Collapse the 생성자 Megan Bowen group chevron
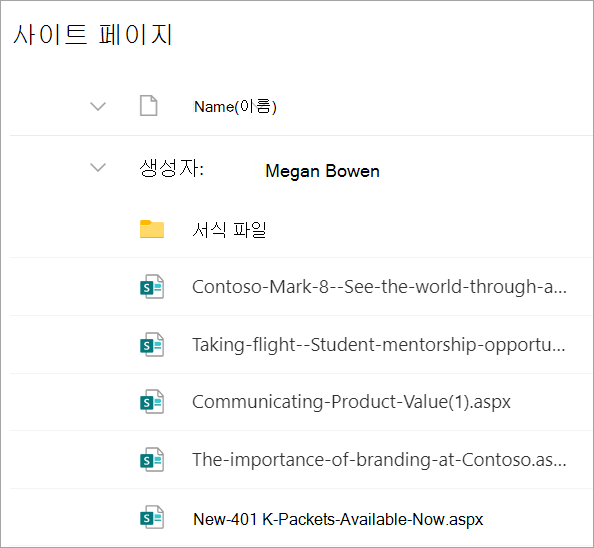This screenshot has width=594, height=548. pyautogui.click(x=98, y=167)
